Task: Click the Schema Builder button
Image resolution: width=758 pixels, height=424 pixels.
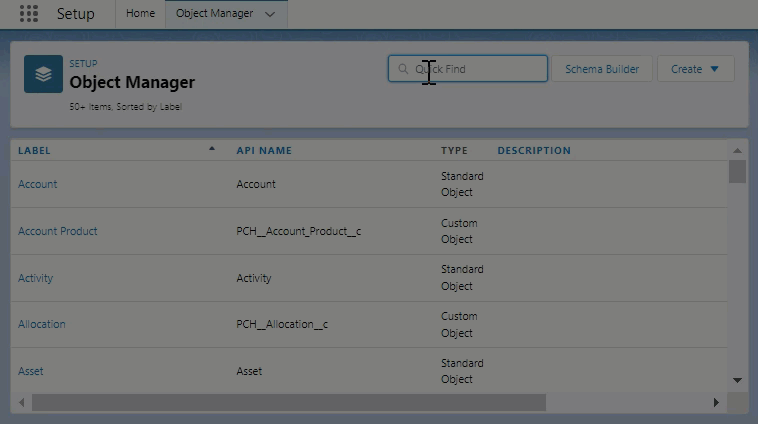Action: (x=601, y=69)
